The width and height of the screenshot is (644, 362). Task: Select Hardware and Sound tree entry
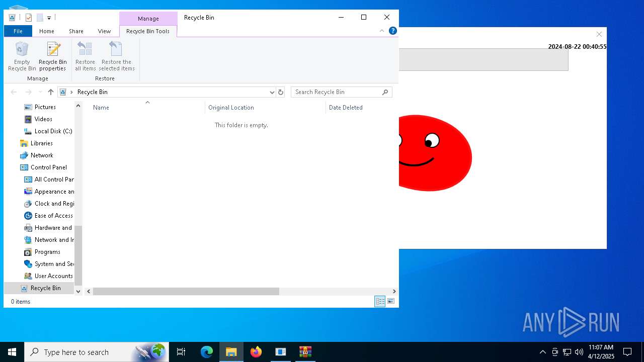pos(53,228)
